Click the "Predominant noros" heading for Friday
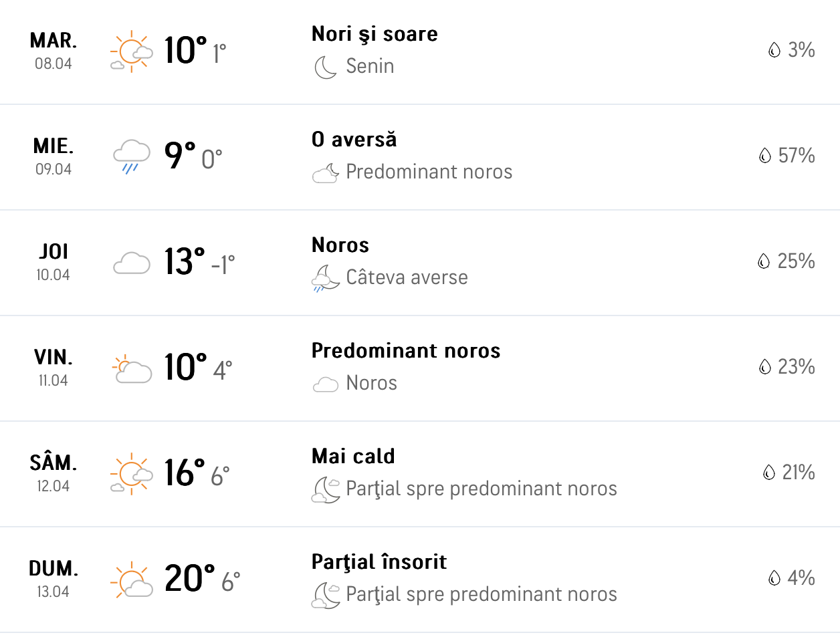 click(x=405, y=351)
